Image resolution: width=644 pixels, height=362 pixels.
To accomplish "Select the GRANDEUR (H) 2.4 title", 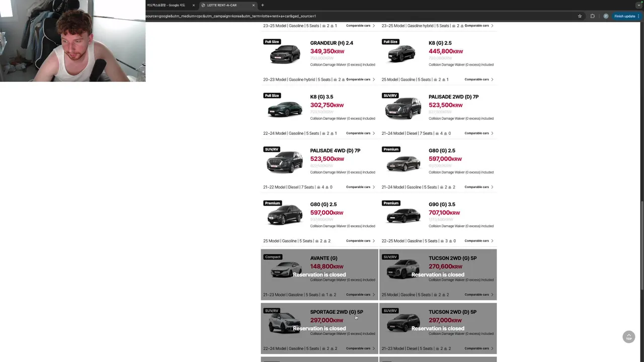I will (x=332, y=43).
